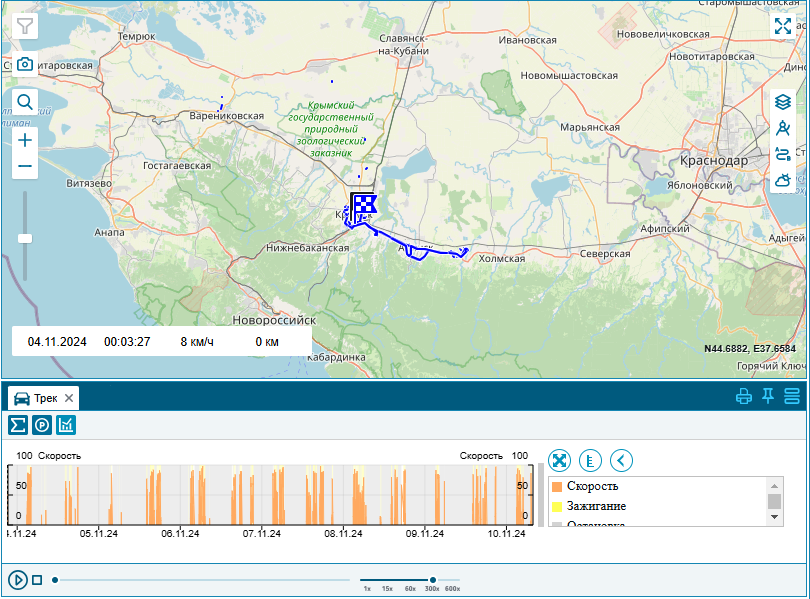Open the chart view button
Screen dimensions: 810x599
pyautogui.click(x=66, y=425)
